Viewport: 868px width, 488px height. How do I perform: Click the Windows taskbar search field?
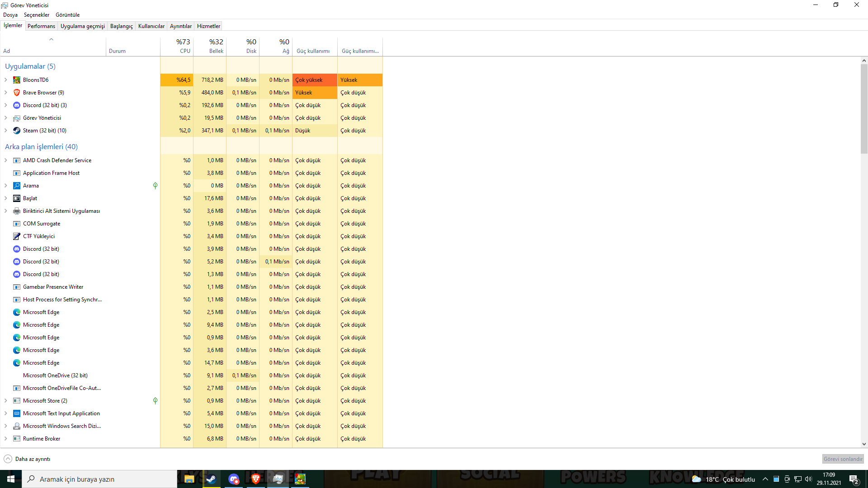point(99,479)
